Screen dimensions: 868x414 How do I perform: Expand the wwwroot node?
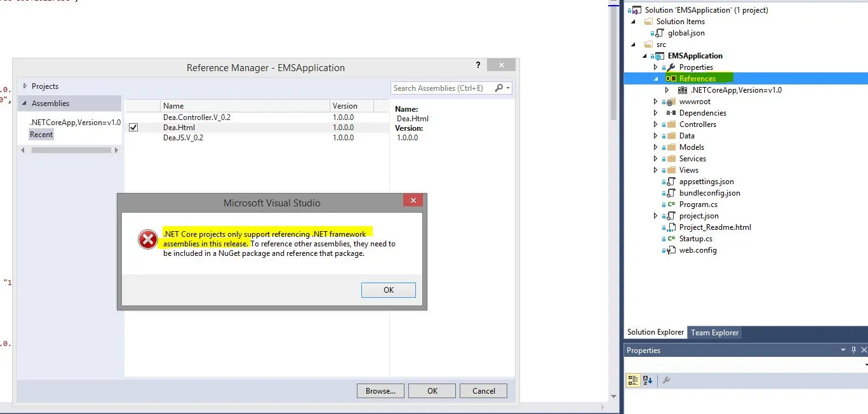click(x=656, y=102)
